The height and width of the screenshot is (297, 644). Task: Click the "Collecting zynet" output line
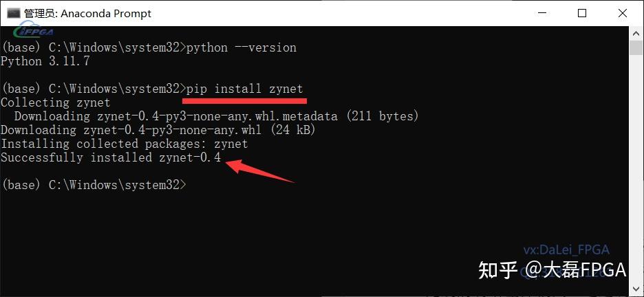pyautogui.click(x=56, y=102)
